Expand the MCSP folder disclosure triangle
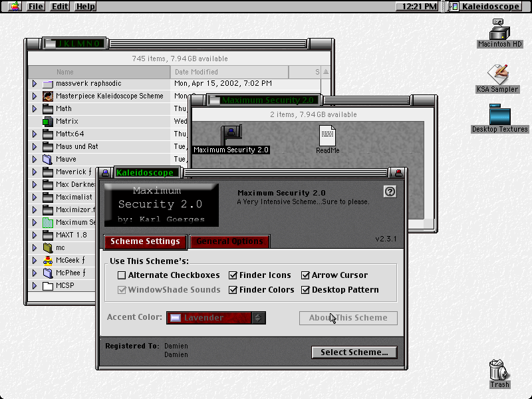 [35, 286]
